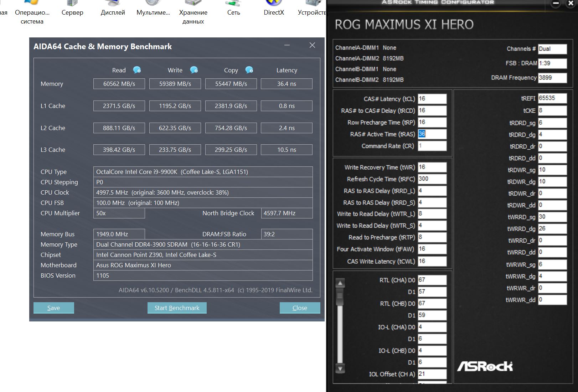Click the L2 Cache Write value 622.35 GB/s
This screenshot has width=578, height=392.
(175, 128)
